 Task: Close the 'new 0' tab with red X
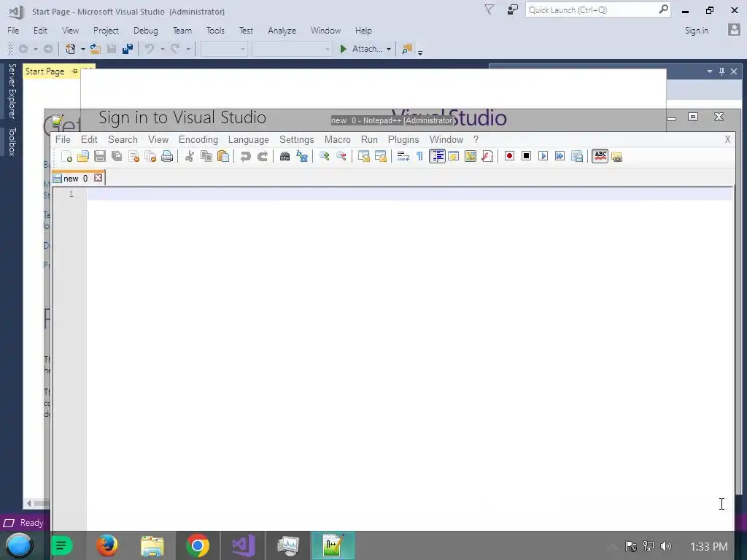(98, 178)
